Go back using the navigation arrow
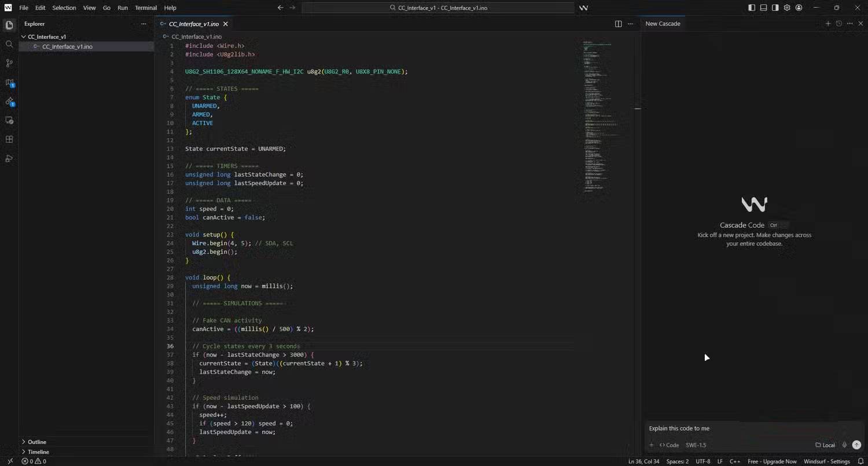Viewport: 868px width, 466px height. [x=281, y=8]
